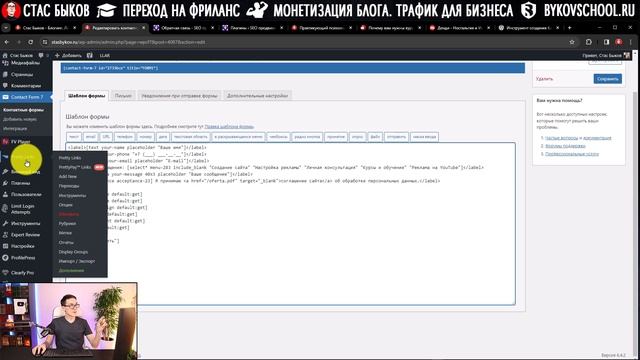Open Комментарии in the sidebar

[26, 86]
